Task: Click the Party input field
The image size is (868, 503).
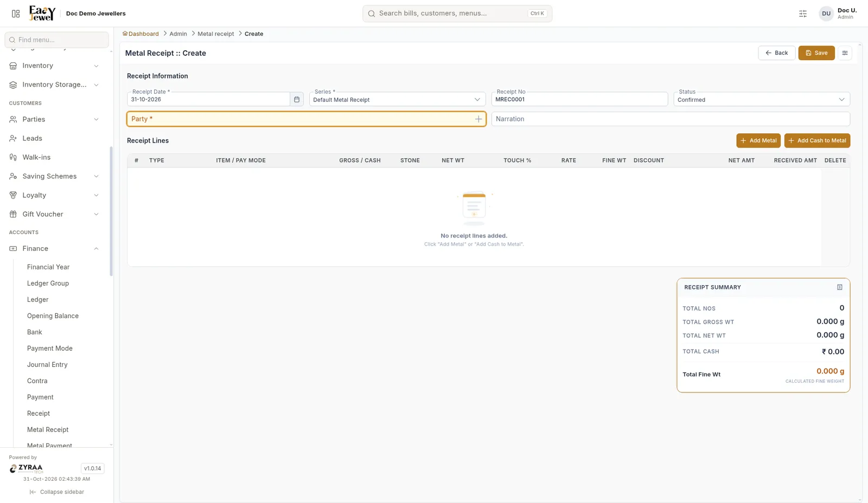Action: 307,119
